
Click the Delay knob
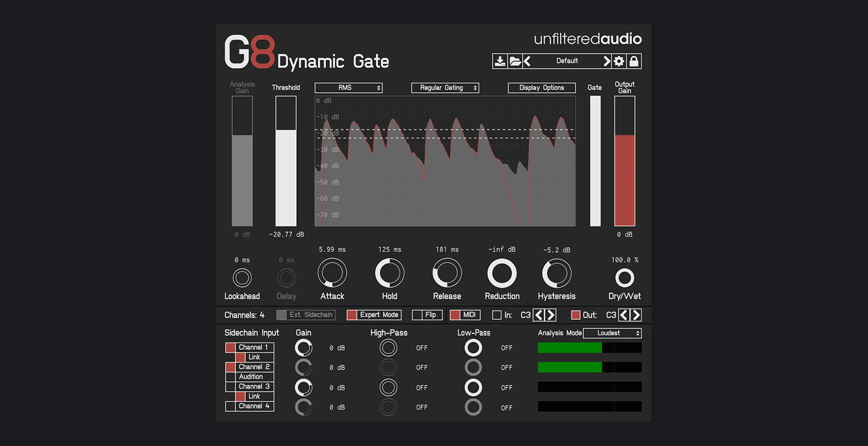[286, 278]
